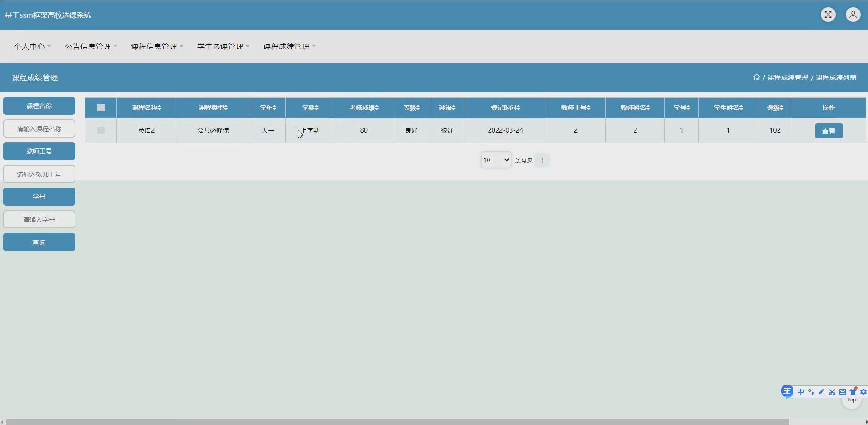868x425 pixels.
Task: Open the user profile avatar icon
Action: (853, 15)
